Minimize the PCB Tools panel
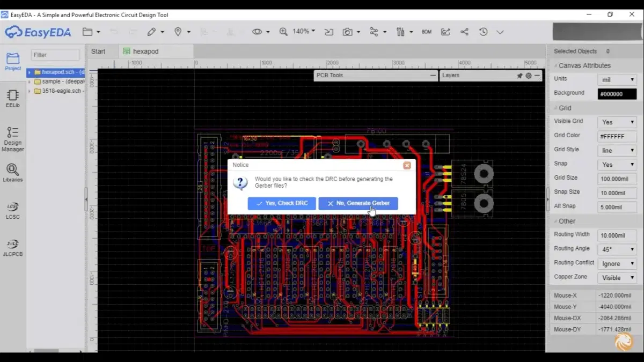Screen dimensions: 644x362 [x=433, y=76]
